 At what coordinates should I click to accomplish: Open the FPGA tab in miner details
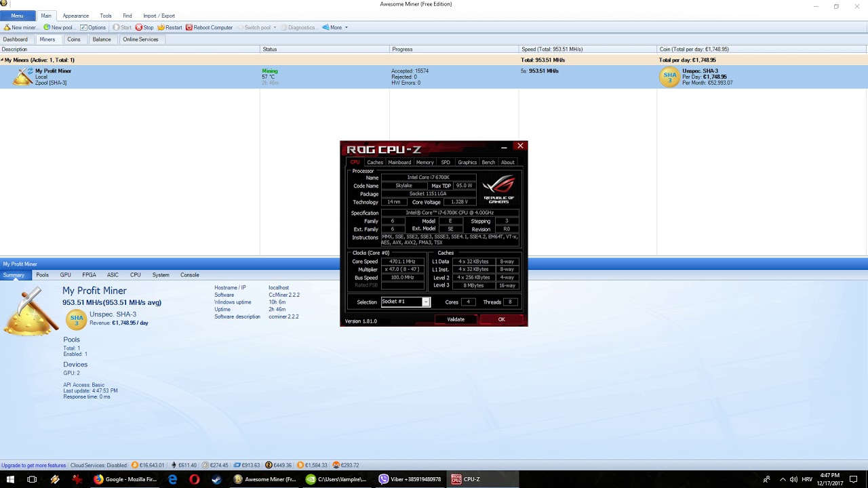89,275
